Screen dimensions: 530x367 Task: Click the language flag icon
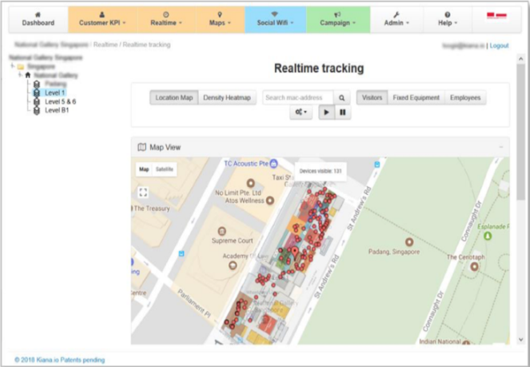(x=497, y=16)
